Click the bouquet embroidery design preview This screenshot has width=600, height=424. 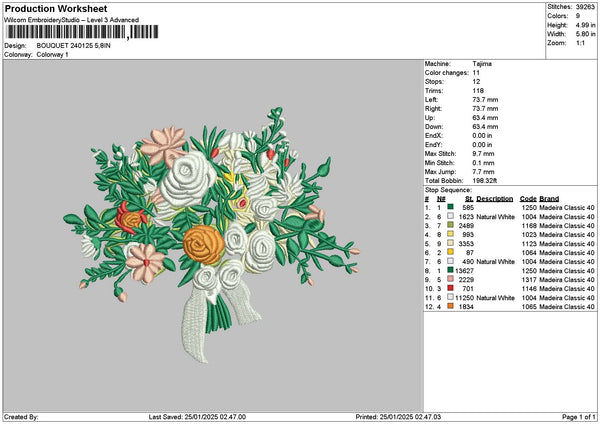click(212, 235)
